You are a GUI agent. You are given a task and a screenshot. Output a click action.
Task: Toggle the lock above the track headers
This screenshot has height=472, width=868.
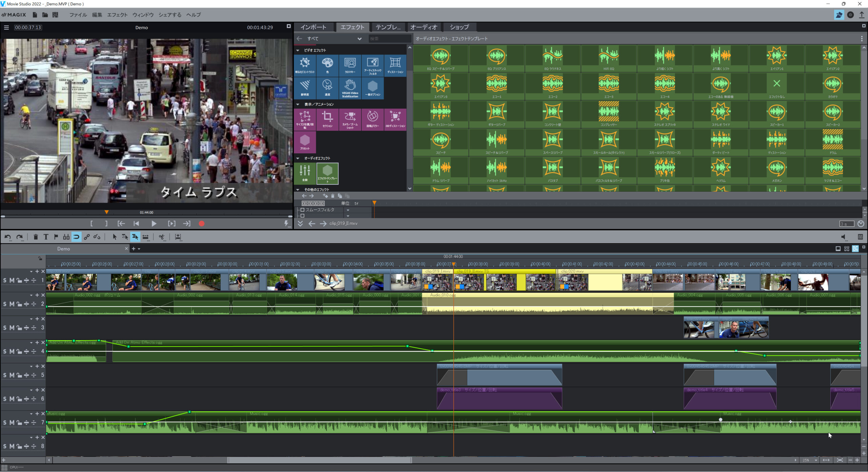point(40,259)
